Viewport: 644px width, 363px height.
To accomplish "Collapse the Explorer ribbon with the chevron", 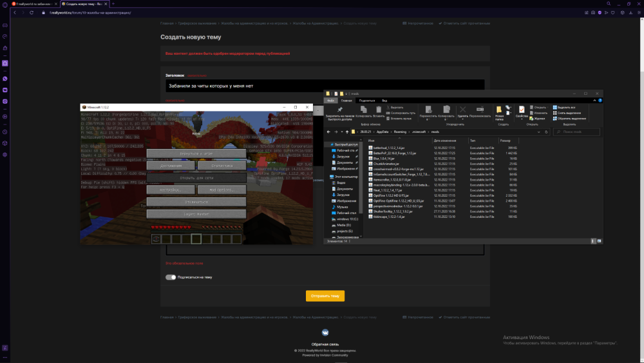I will 594,101.
